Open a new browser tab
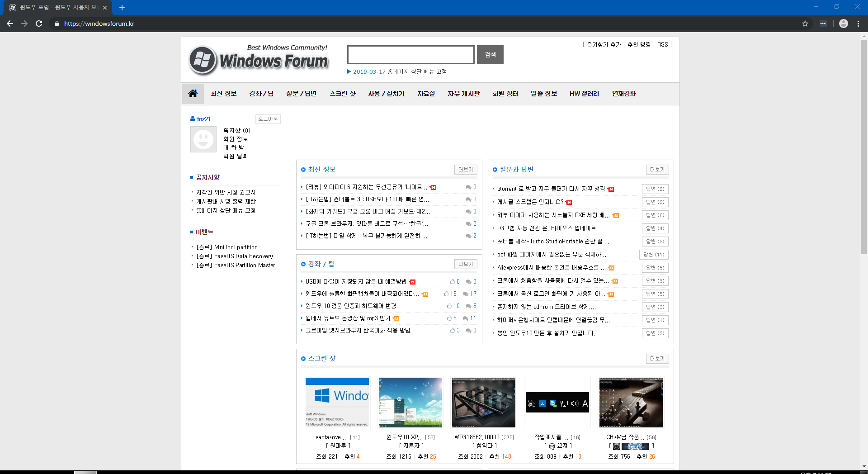868x474 pixels. pos(122,8)
